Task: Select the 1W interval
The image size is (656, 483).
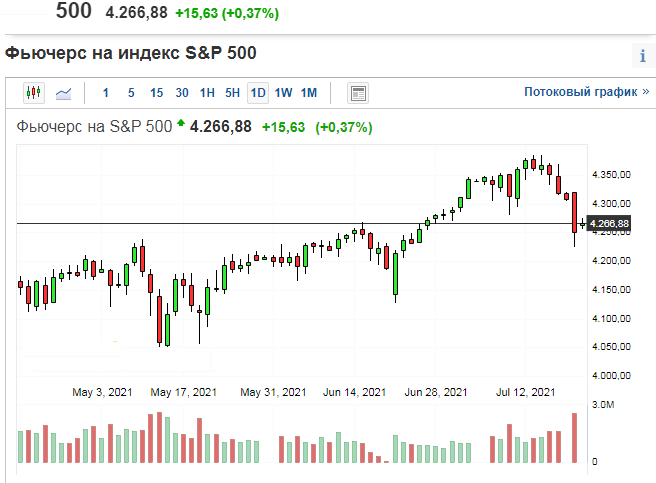Action: [283, 93]
